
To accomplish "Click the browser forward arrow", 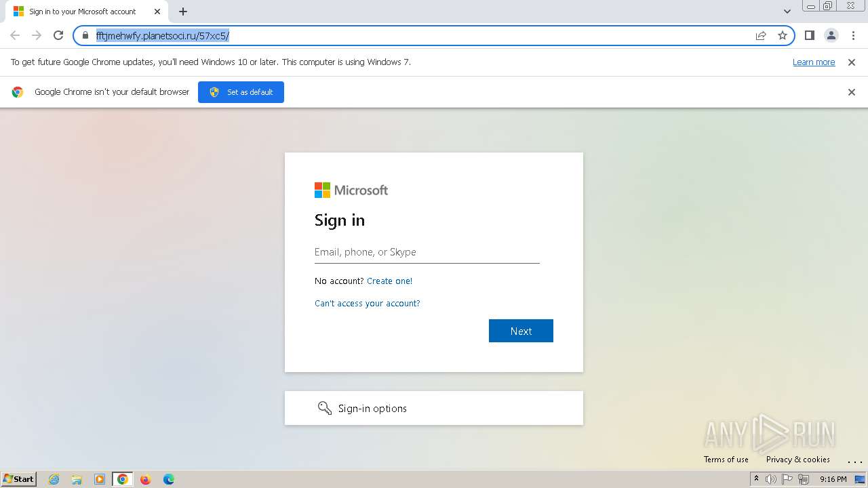I will coord(37,35).
